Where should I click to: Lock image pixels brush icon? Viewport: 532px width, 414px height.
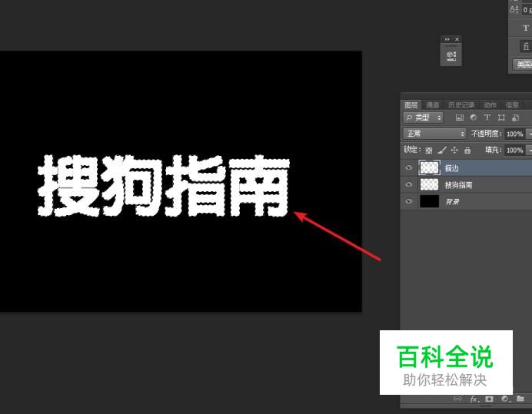(442, 150)
